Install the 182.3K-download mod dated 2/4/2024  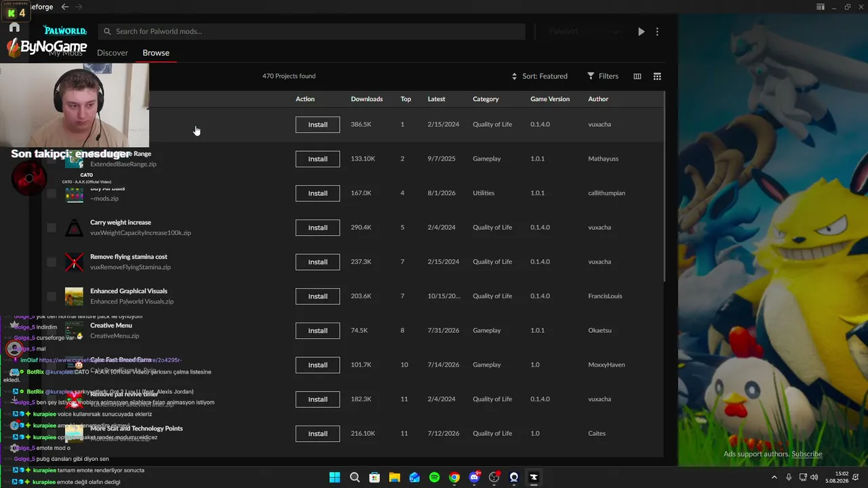point(317,399)
